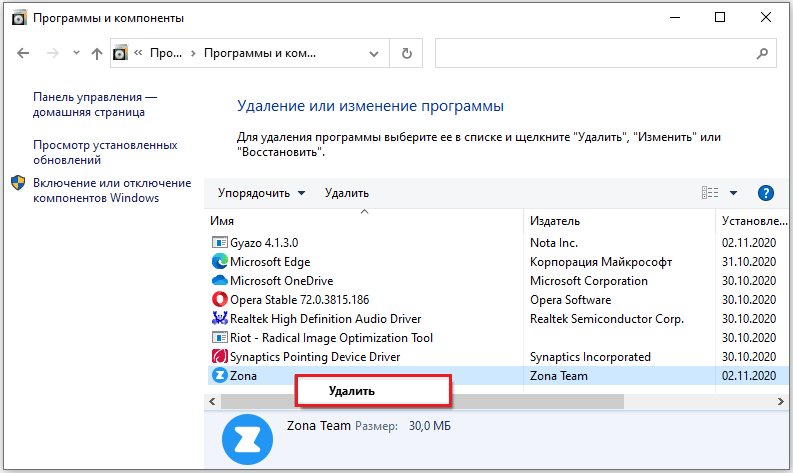The width and height of the screenshot is (793, 473).
Task: Click the Nota Inc. publisher cell
Action: (x=553, y=243)
